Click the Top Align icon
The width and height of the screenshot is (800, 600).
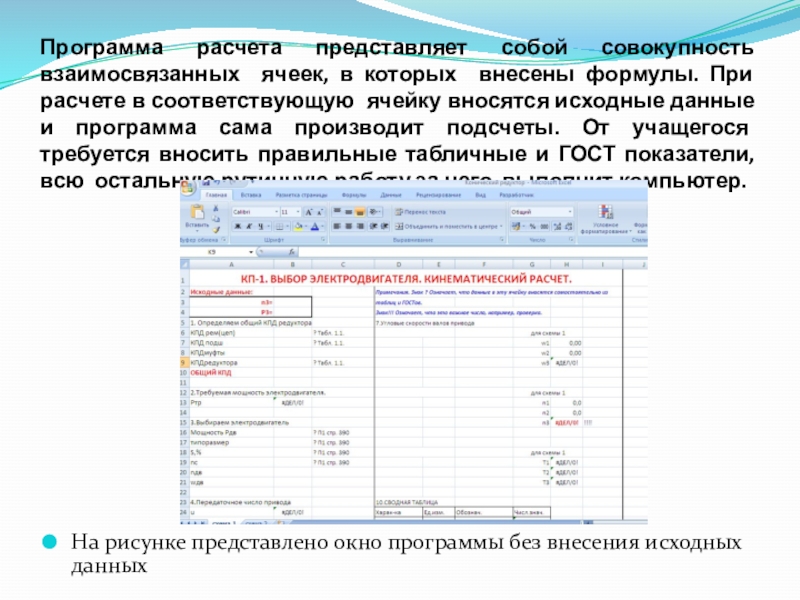pyautogui.click(x=337, y=212)
